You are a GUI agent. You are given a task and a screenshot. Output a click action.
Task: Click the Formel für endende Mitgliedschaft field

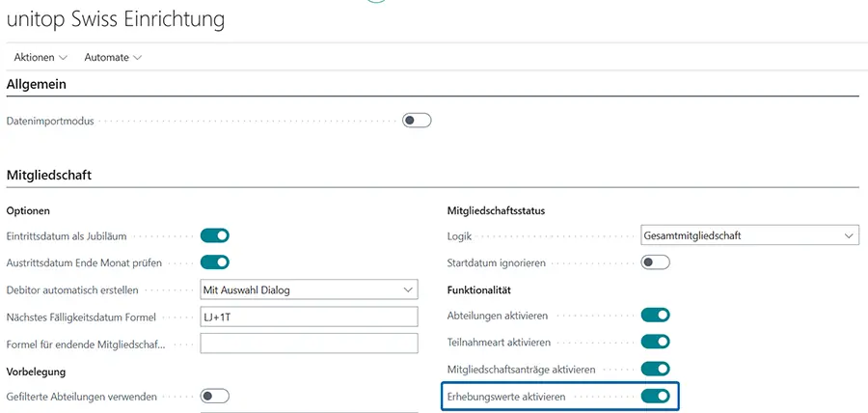pyautogui.click(x=309, y=344)
